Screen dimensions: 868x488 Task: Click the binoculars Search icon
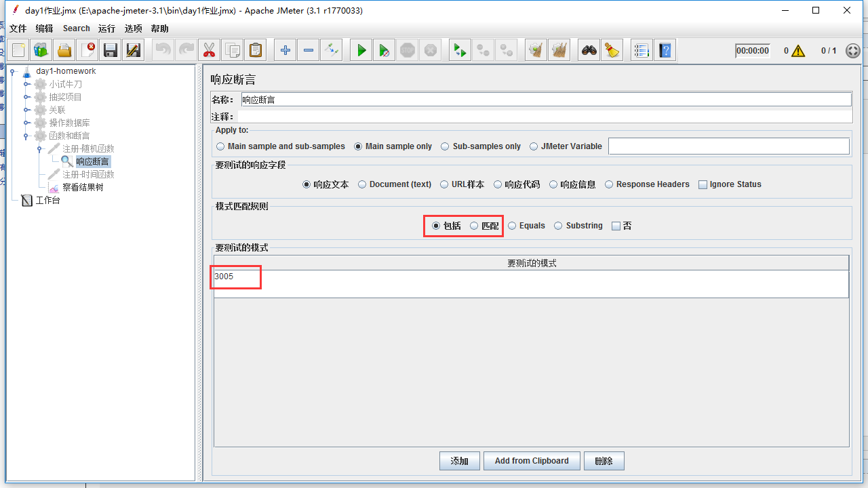pos(589,50)
